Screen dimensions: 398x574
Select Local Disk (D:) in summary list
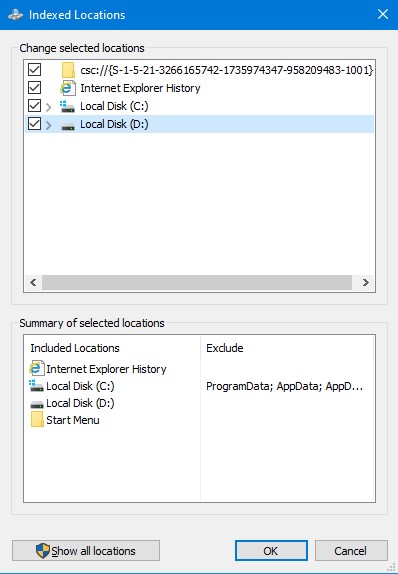80,403
